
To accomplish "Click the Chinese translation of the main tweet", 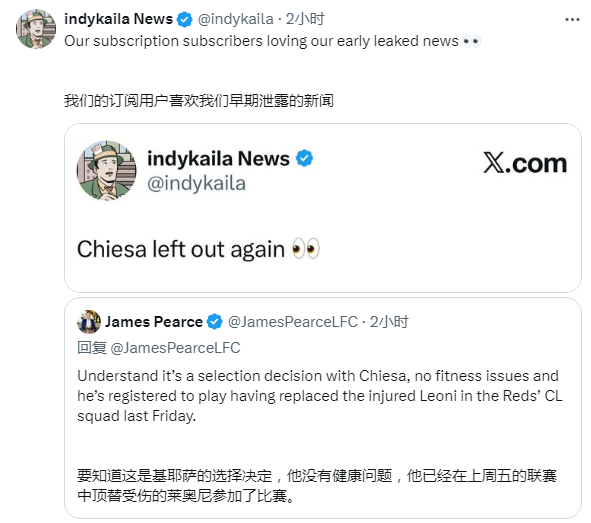I will tap(199, 101).
